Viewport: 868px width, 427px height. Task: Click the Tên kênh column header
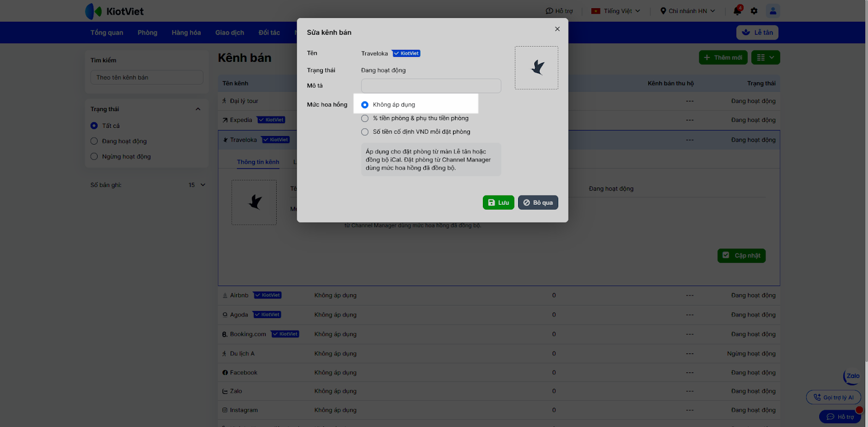coord(235,83)
